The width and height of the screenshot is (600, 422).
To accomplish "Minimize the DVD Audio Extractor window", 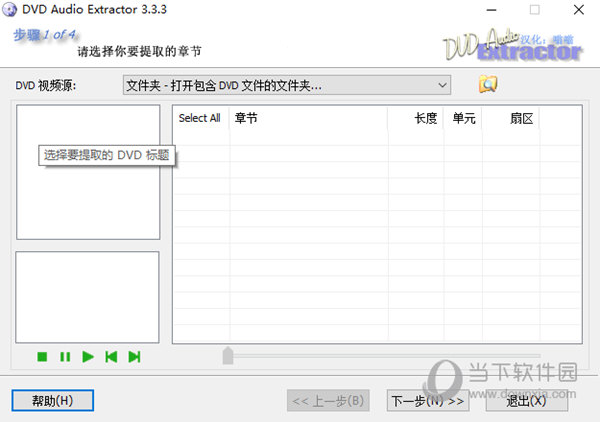I will (x=491, y=10).
